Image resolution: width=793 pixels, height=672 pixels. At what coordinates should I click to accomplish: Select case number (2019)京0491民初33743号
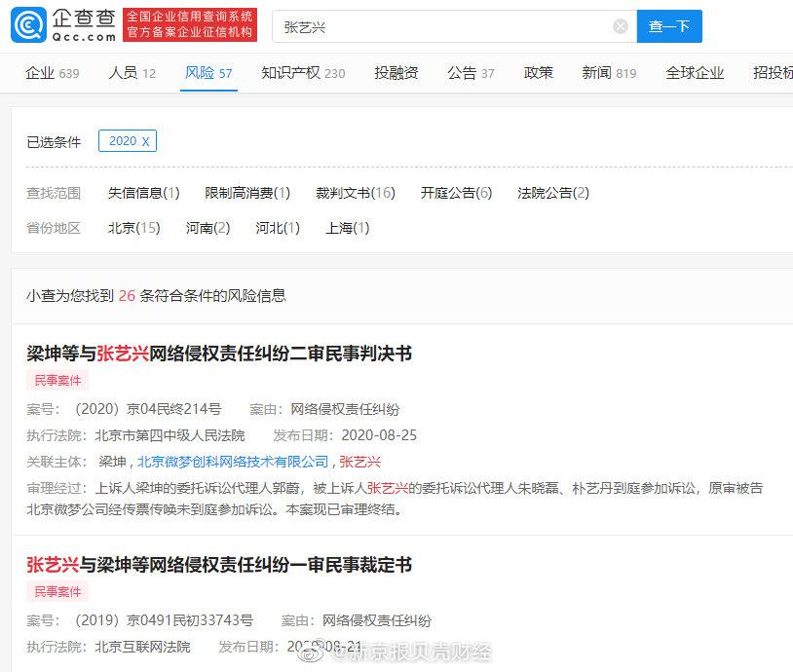coord(164,620)
